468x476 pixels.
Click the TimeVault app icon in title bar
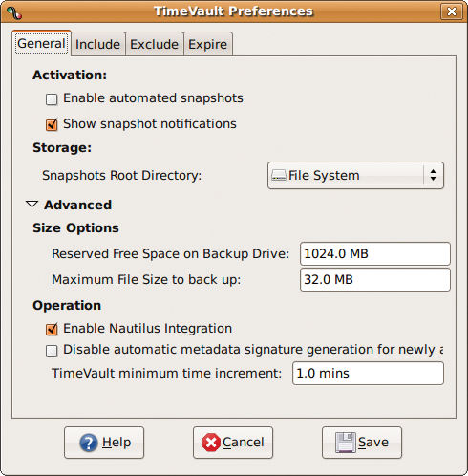pos(14,12)
